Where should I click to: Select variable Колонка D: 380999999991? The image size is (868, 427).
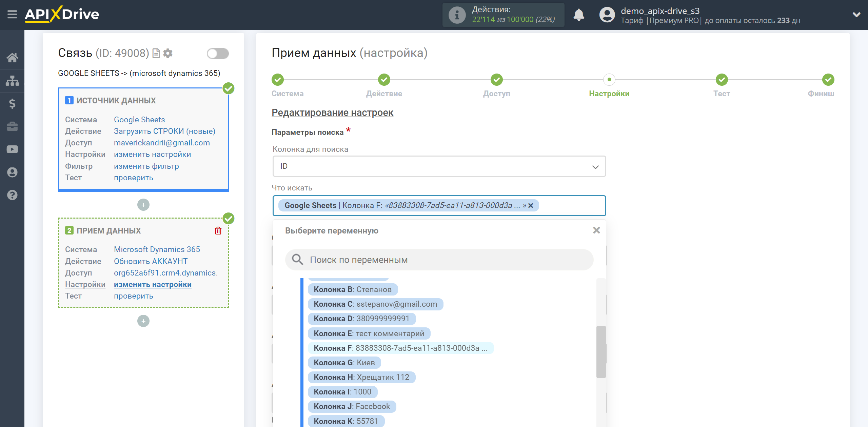(361, 319)
